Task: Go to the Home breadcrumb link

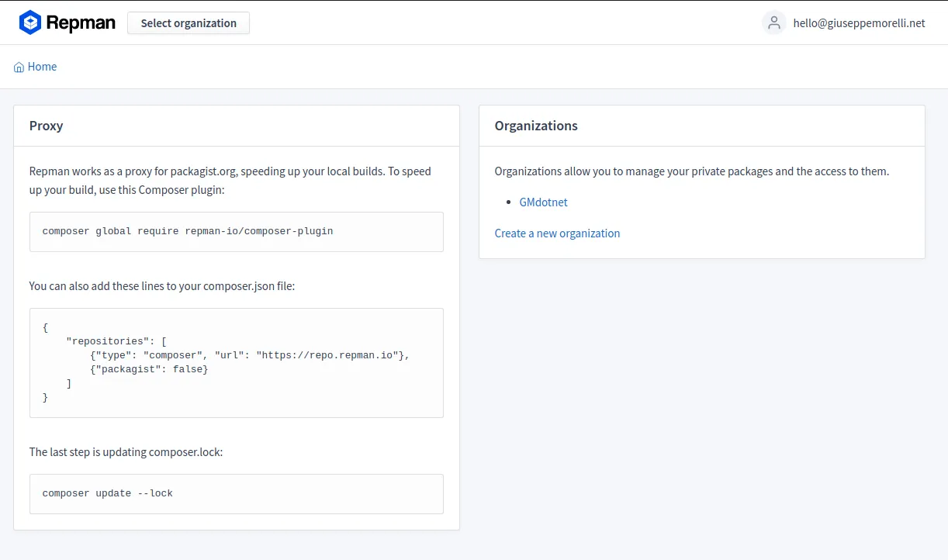Action: pos(42,67)
